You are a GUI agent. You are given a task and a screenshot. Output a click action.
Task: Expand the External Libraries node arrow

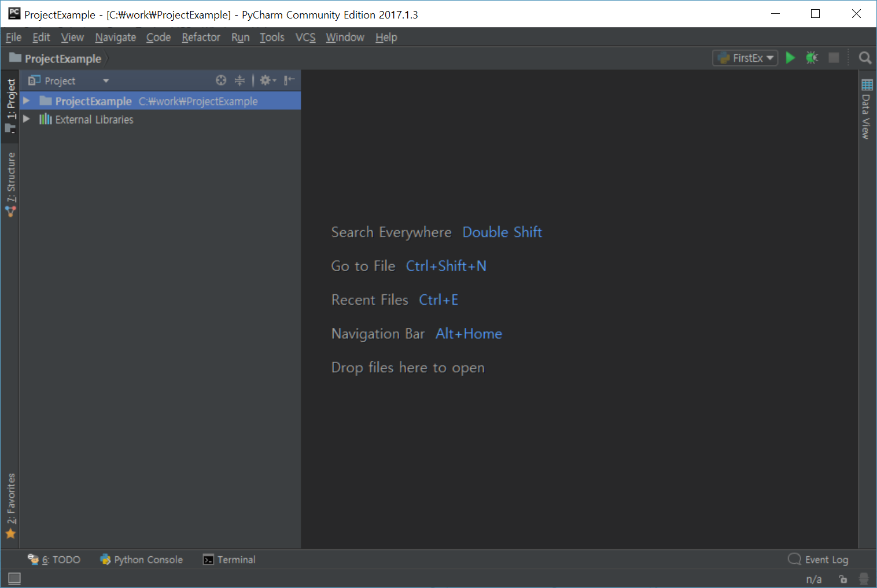[27, 119]
